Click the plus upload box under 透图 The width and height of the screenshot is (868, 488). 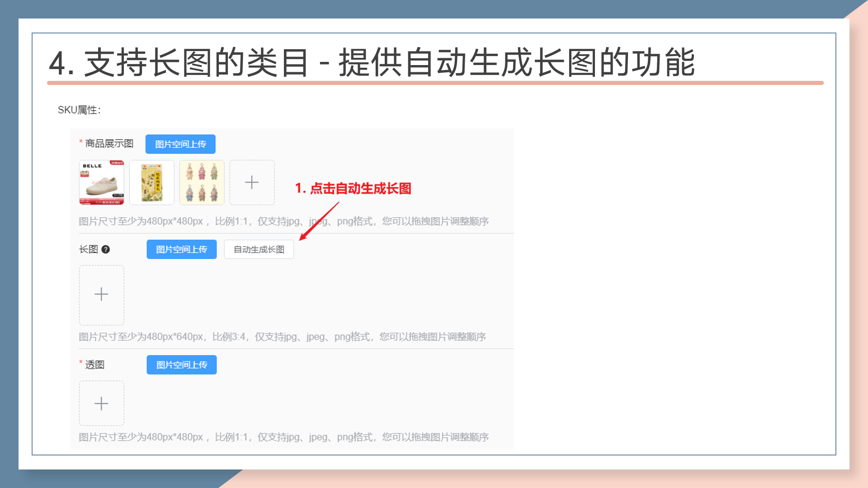(101, 403)
